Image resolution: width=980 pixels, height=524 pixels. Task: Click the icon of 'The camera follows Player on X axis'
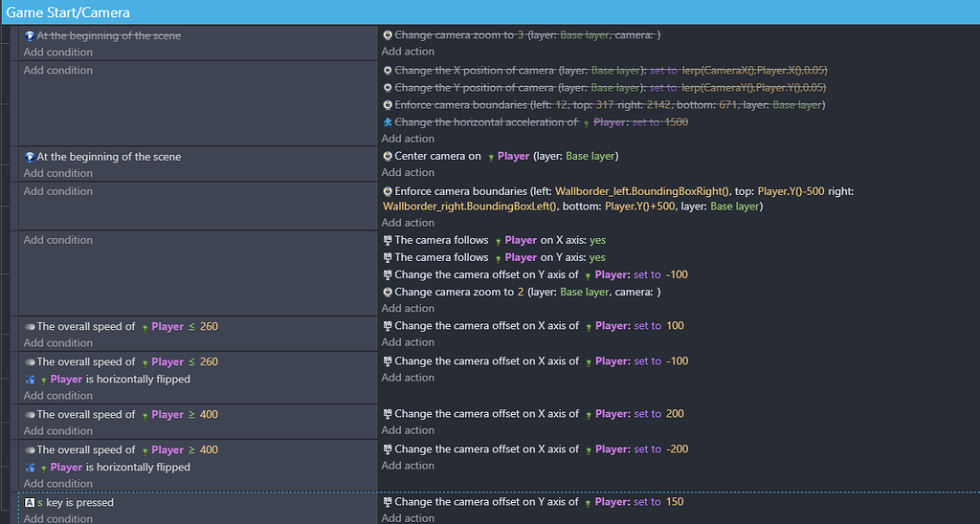point(388,240)
